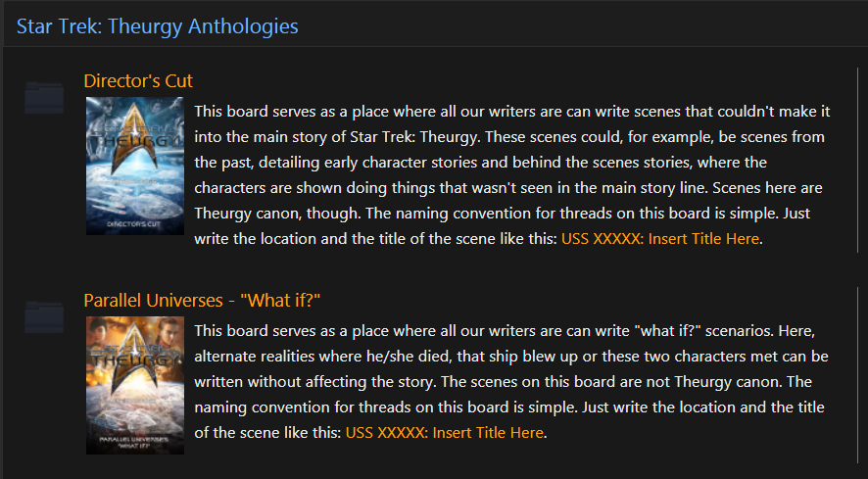Click empty space in the Anthologies header bar
Screen dimensions: 868x479
tap(581, 26)
